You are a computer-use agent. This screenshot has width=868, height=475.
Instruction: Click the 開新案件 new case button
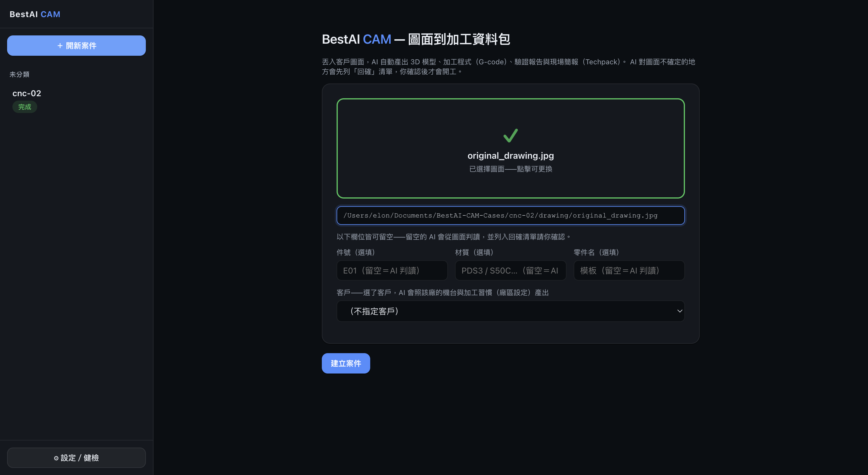[76, 45]
